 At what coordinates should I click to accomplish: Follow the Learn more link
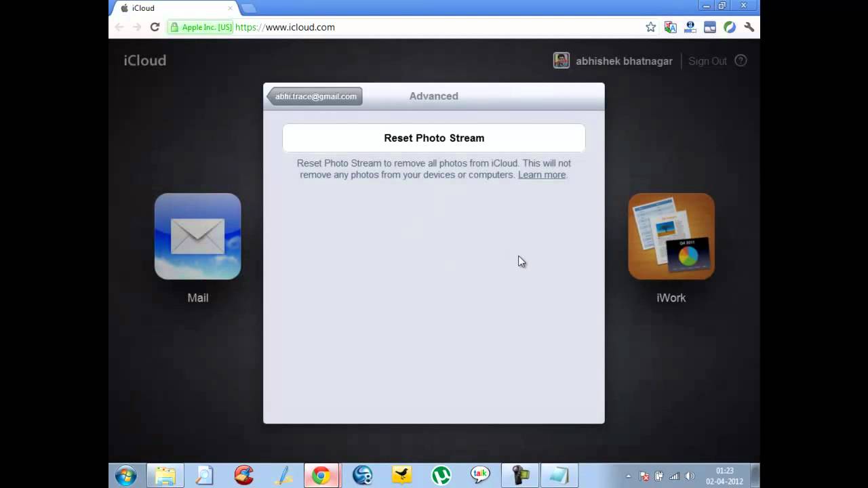click(542, 175)
